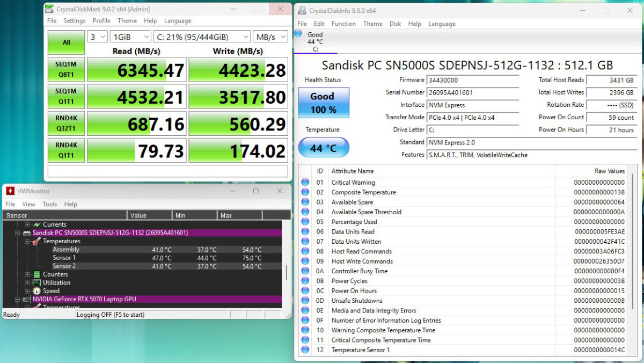This screenshot has height=363, width=644.
Task: Click the status orb beside Media and Data Integrity Errors
Action: 305,310
